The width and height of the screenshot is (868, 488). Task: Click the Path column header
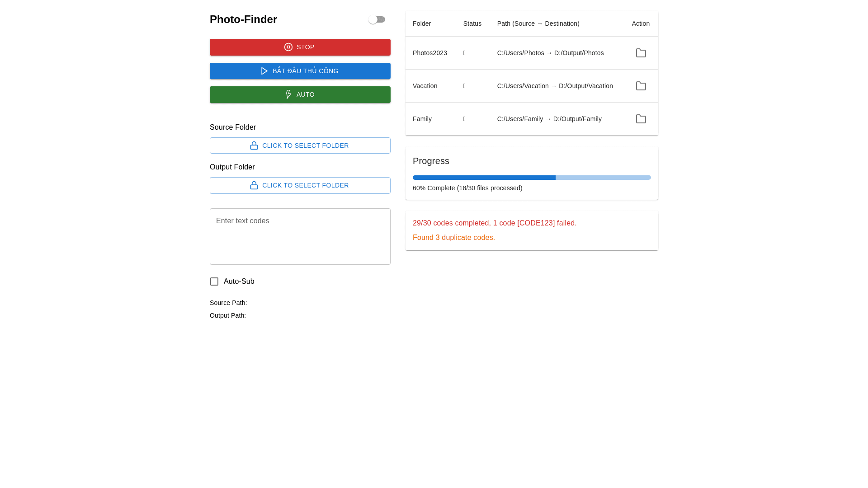tap(538, 23)
